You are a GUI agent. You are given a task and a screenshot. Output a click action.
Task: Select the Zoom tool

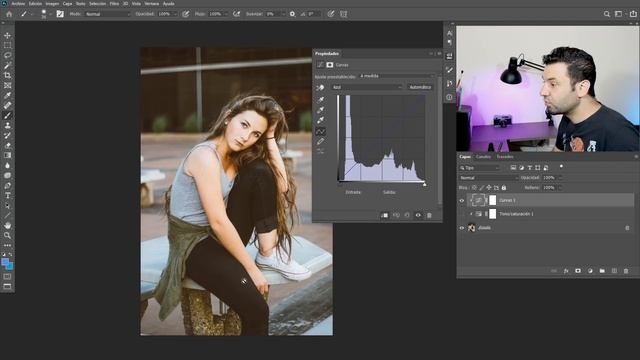pyautogui.click(x=7, y=236)
